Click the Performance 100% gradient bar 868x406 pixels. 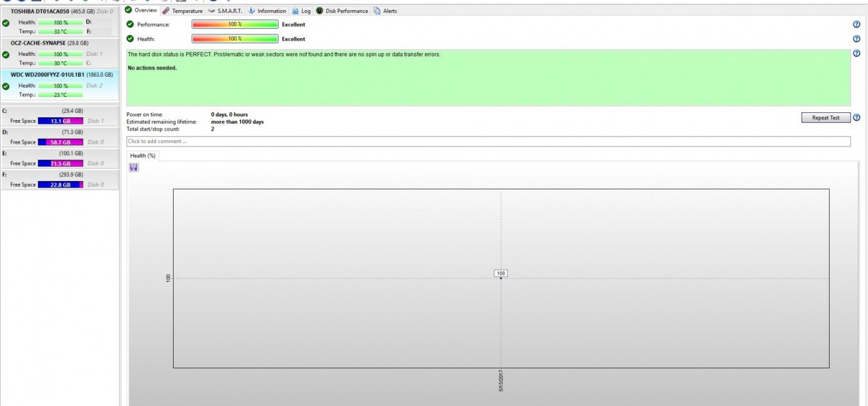tap(235, 24)
